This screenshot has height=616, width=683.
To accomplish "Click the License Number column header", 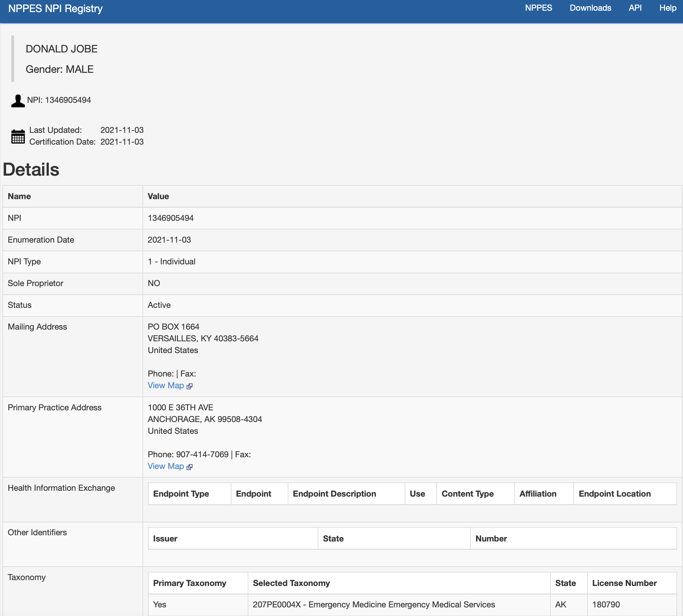I will pos(624,583).
